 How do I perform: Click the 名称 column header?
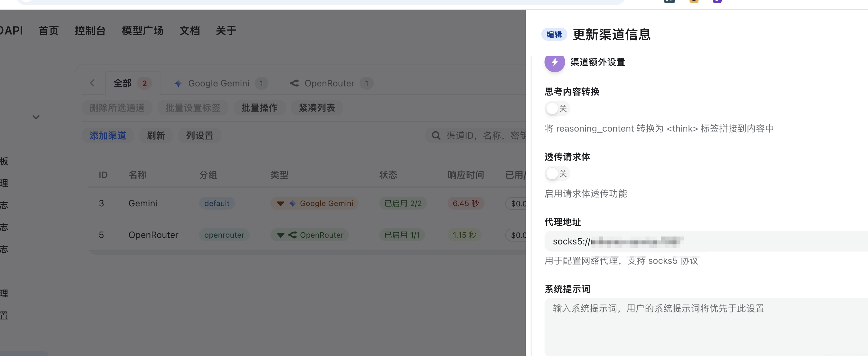pyautogui.click(x=138, y=175)
